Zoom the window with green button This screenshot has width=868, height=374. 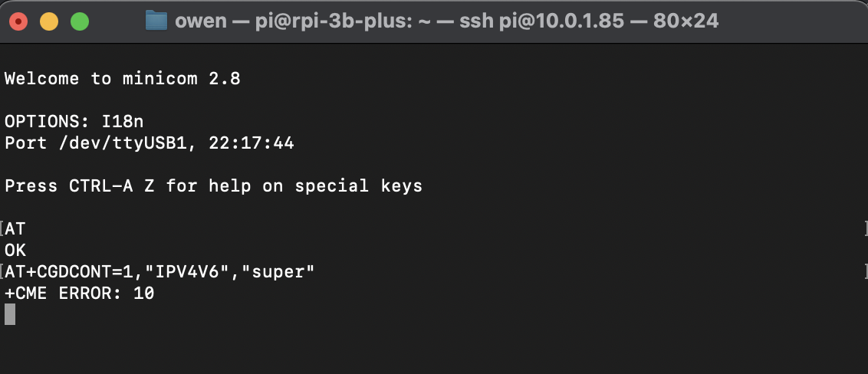click(x=80, y=21)
